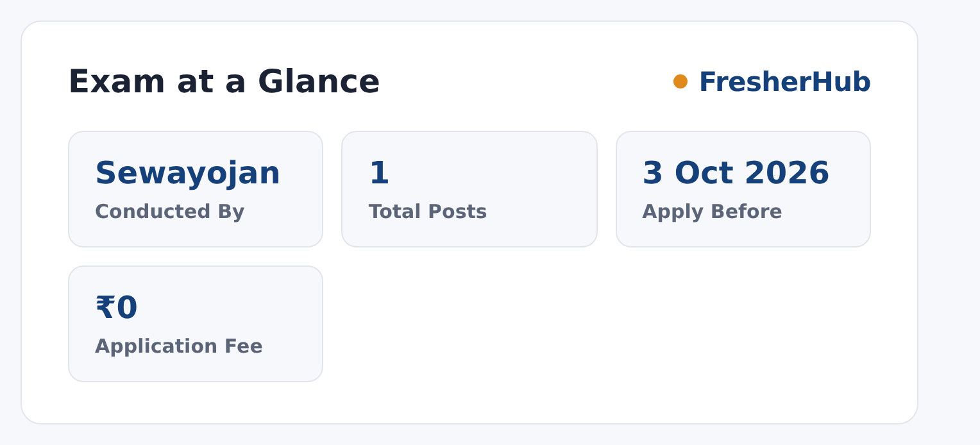Click the word Fee in bottom card
980x445 pixels.
click(243, 346)
